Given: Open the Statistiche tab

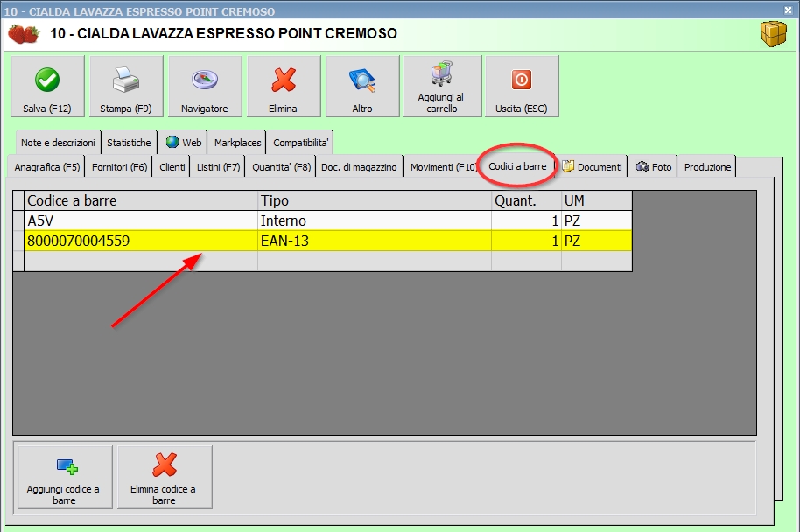Looking at the screenshot, I should pyautogui.click(x=129, y=143).
